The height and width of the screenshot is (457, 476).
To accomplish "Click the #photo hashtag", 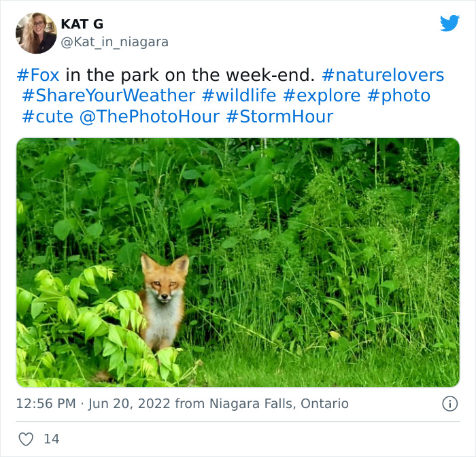I will pos(398,97).
